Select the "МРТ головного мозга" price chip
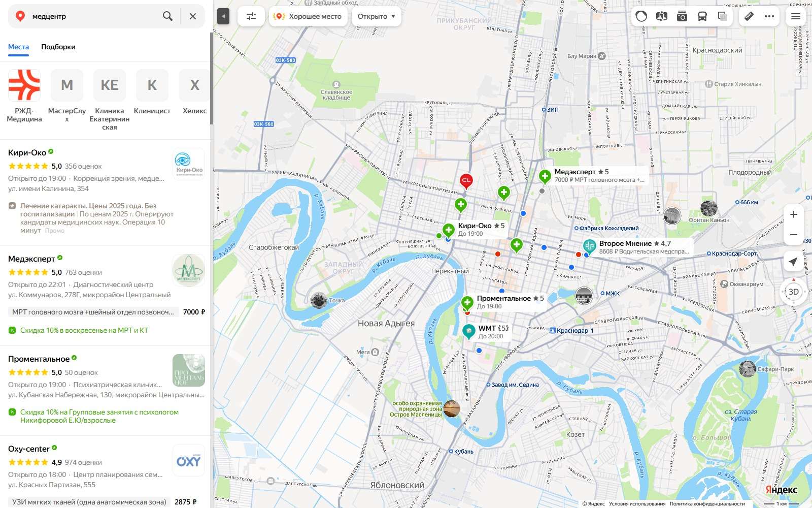 (93, 312)
